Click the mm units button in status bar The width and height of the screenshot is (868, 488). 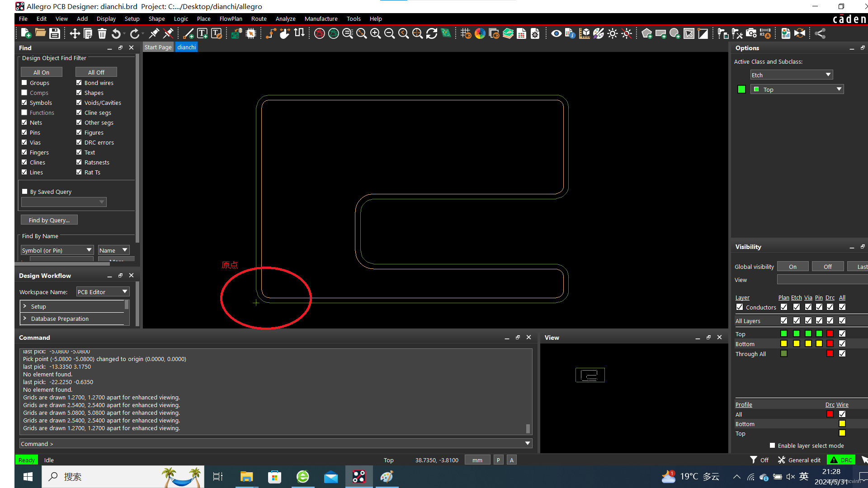[477, 460]
